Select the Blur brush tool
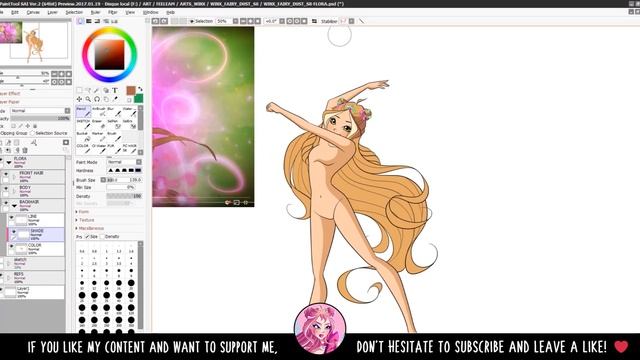Image resolution: width=640 pixels, height=360 pixels. (114, 112)
